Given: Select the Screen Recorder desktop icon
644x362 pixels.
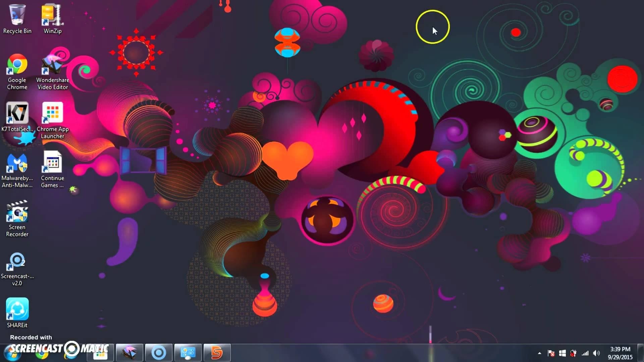Looking at the screenshot, I should point(17,212).
